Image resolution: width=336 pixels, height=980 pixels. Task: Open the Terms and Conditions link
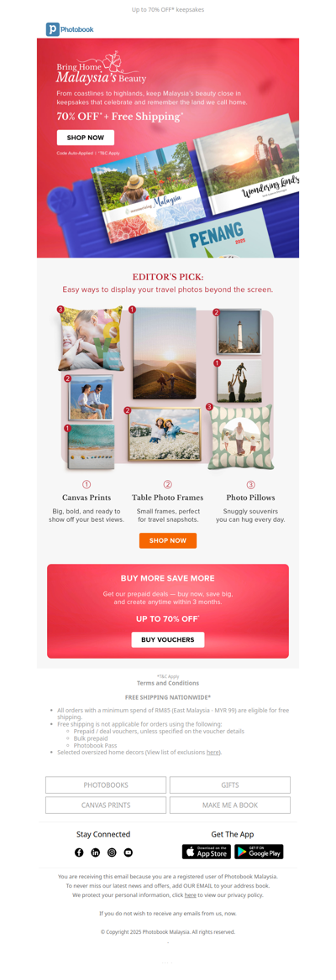point(168,683)
